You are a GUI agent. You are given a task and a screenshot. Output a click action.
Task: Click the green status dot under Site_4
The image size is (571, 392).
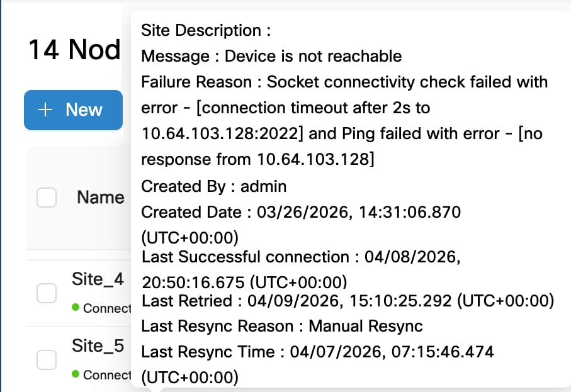[x=76, y=308]
